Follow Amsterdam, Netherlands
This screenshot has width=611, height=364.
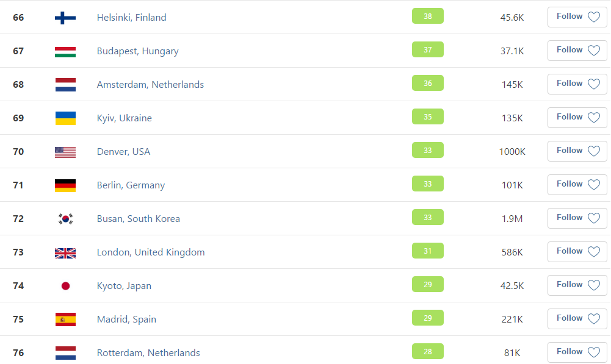577,84
